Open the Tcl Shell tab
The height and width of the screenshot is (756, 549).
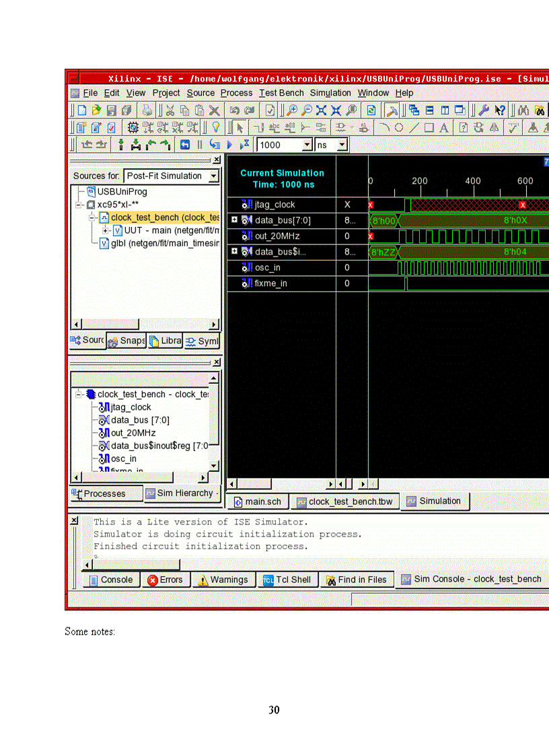point(287,580)
